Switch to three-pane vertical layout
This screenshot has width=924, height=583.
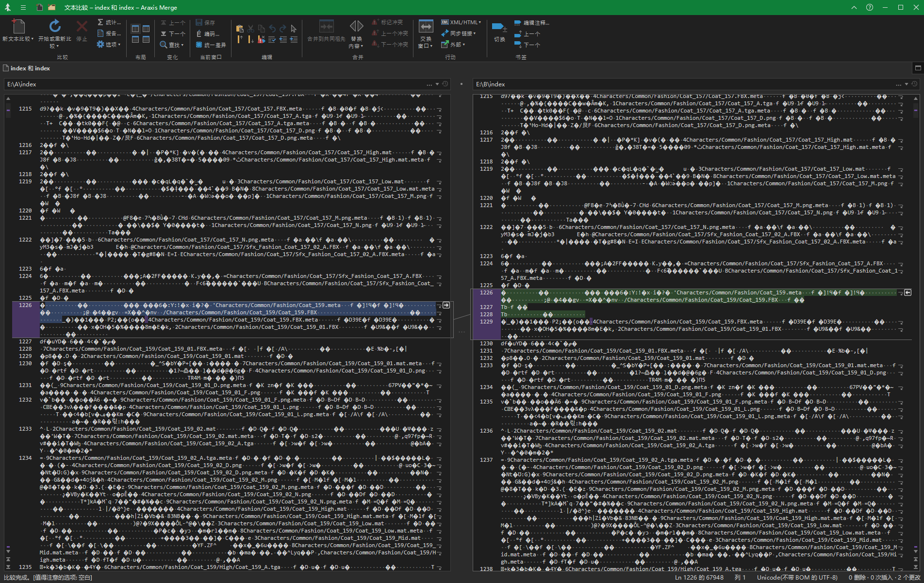(x=146, y=29)
